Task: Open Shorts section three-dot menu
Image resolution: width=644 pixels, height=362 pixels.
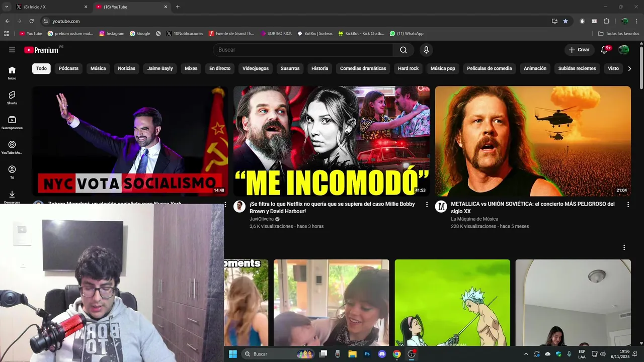Action: (624, 247)
